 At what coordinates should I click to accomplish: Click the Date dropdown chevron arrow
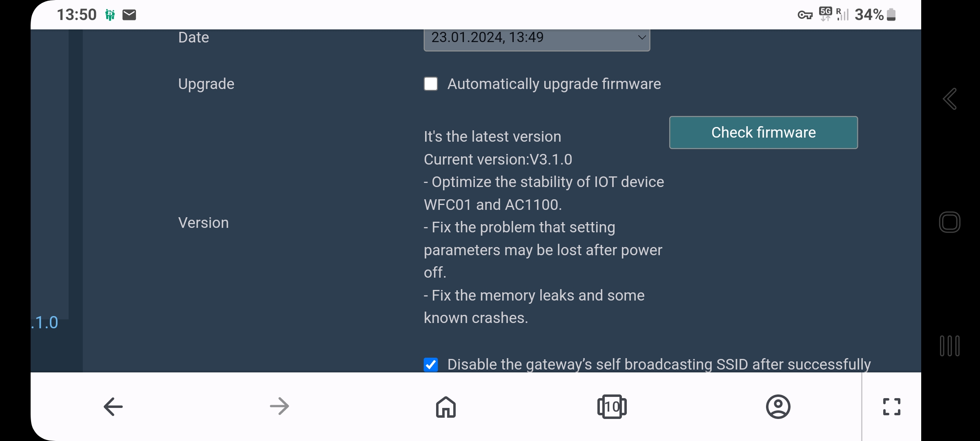click(x=642, y=38)
